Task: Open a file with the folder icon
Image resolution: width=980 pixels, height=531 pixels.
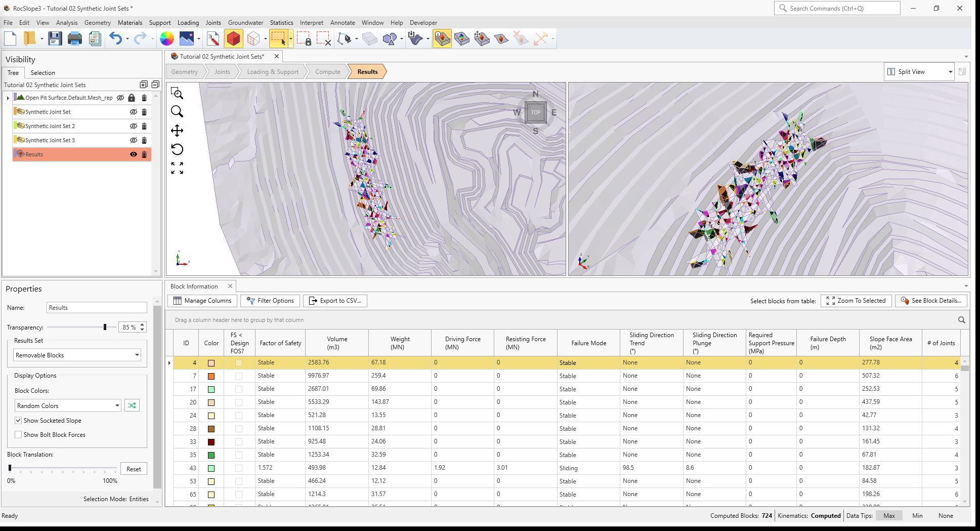Action: pyautogui.click(x=29, y=38)
